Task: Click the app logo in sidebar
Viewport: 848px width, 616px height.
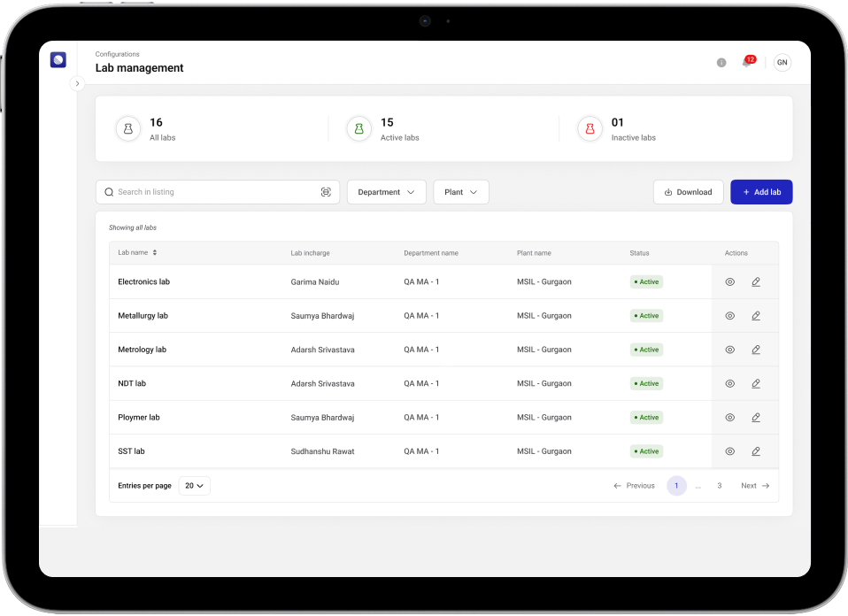Action: click(58, 60)
